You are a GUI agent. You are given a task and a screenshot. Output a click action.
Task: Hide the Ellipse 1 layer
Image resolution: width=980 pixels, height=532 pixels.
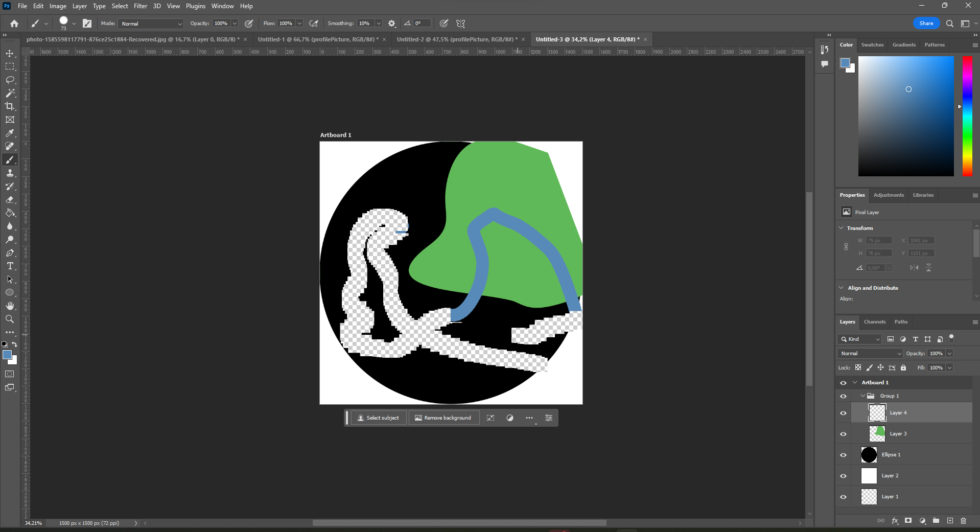pos(843,455)
